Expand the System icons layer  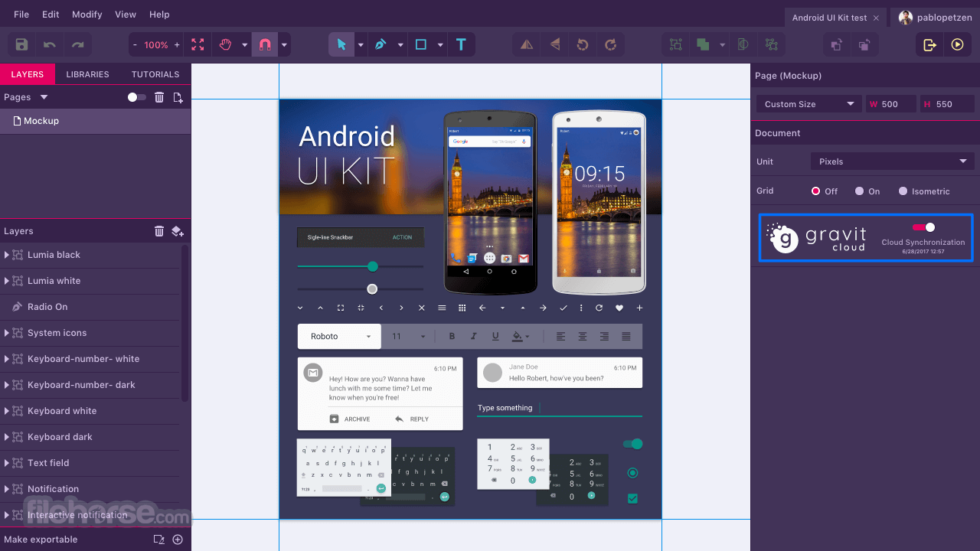(x=7, y=333)
